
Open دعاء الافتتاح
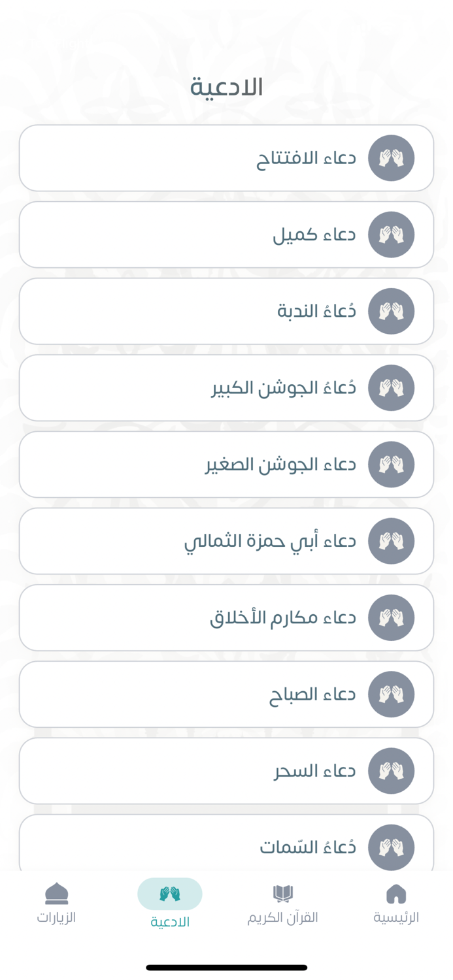click(x=226, y=157)
